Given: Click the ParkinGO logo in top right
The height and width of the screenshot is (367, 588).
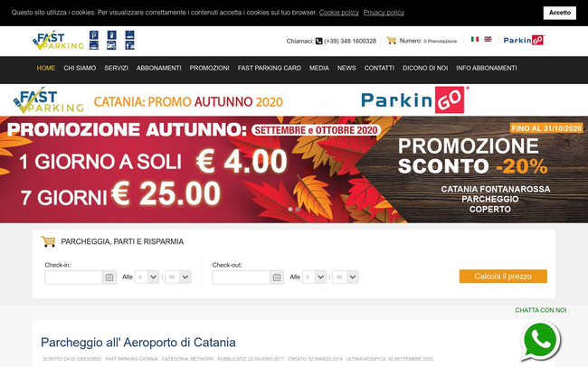Looking at the screenshot, I should [x=524, y=40].
